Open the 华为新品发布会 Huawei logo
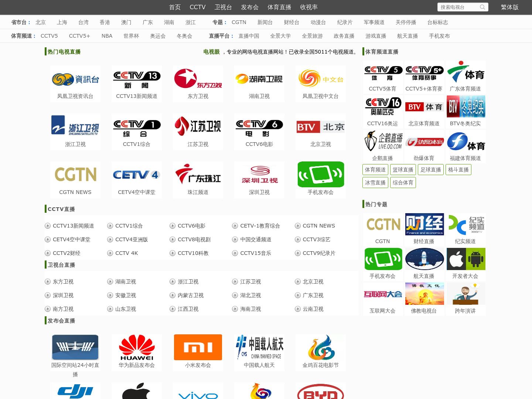532x399 pixels. (x=137, y=347)
